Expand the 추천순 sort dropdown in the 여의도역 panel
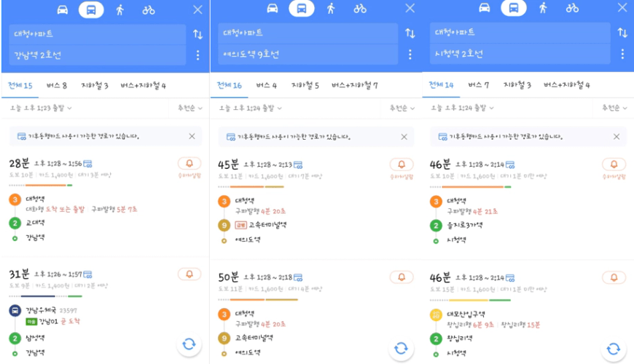Viewport: 634px width, 364px height. tap(402, 108)
